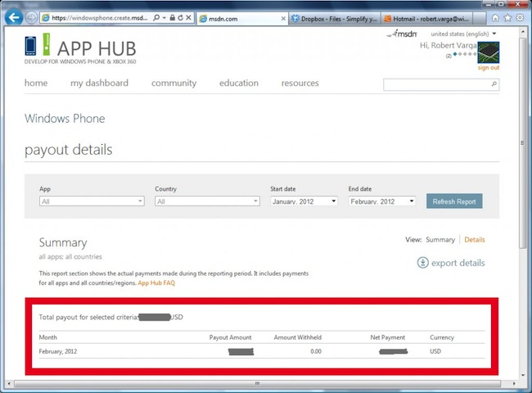Switch view to Details
This screenshot has width=532, height=393.
[475, 240]
